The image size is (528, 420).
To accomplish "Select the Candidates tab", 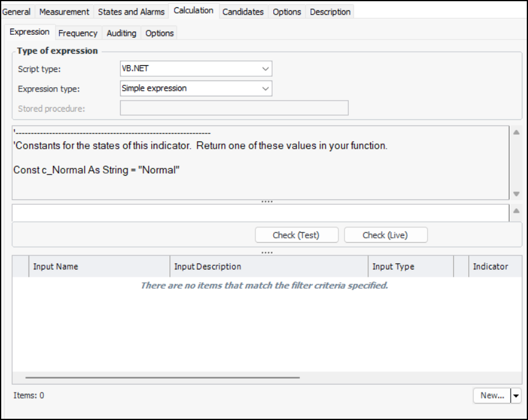I will click(x=243, y=12).
